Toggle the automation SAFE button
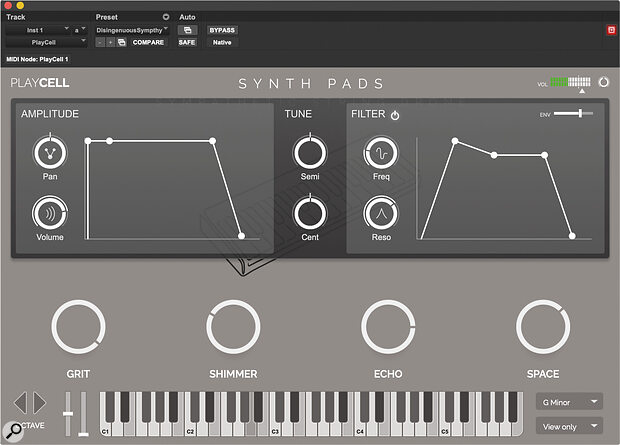The height and width of the screenshot is (445, 620). click(x=187, y=42)
